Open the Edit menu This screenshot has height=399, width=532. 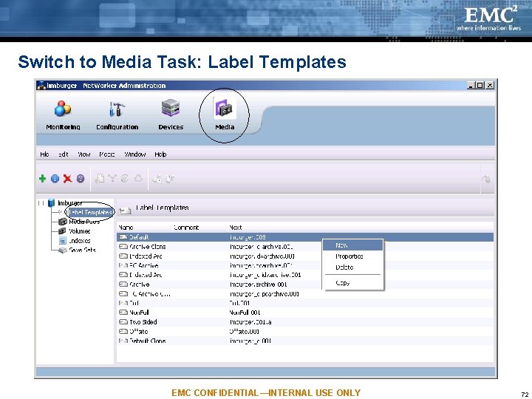63,154
